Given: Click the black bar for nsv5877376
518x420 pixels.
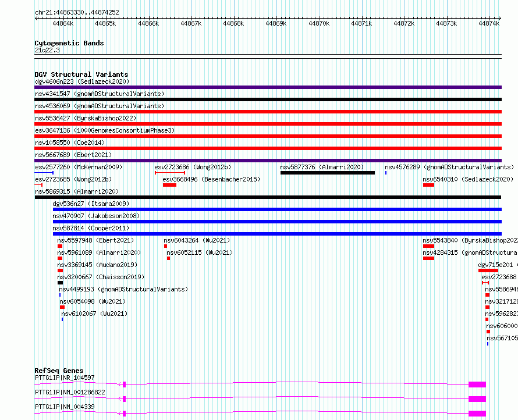Looking at the screenshot, I should point(327,173).
